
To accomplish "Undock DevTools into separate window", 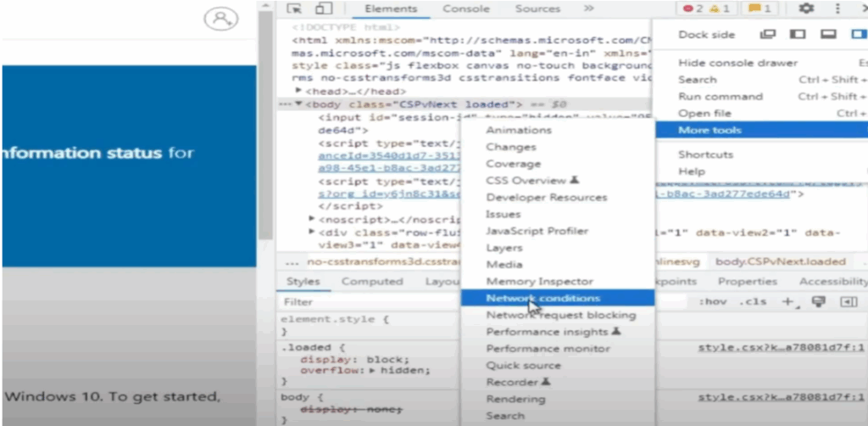I will click(x=768, y=35).
